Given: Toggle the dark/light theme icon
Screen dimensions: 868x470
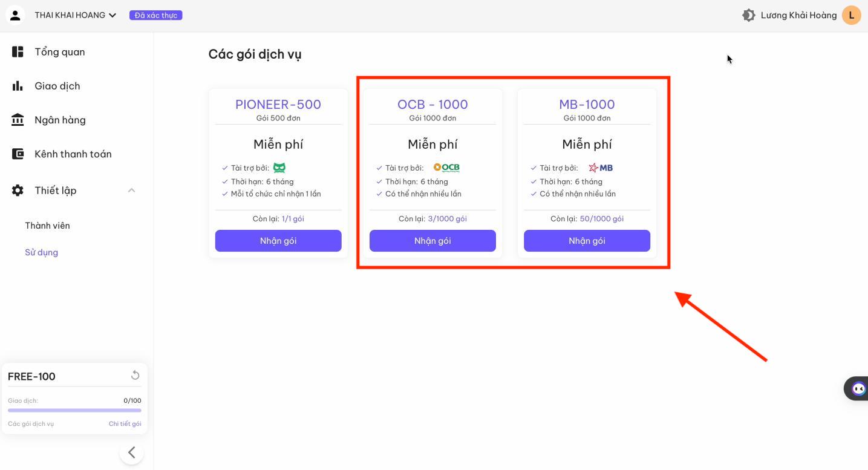Looking at the screenshot, I should [x=749, y=15].
